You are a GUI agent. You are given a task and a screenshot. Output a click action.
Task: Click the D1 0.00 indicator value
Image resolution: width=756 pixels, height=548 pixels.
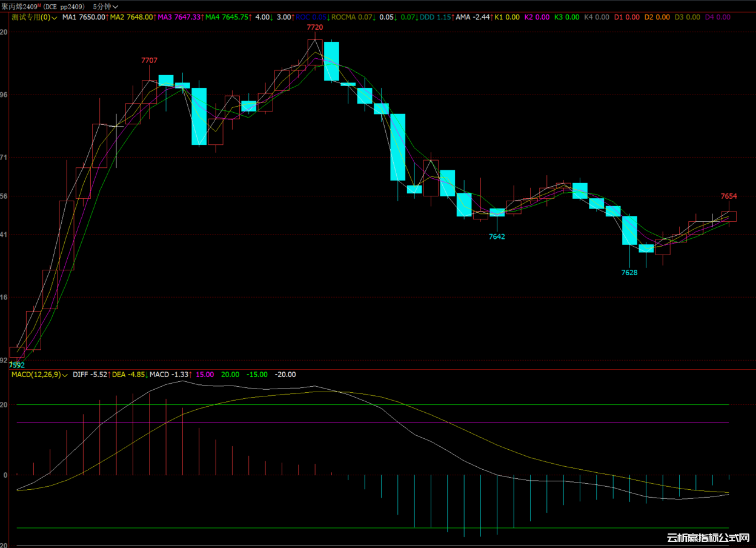(x=627, y=17)
